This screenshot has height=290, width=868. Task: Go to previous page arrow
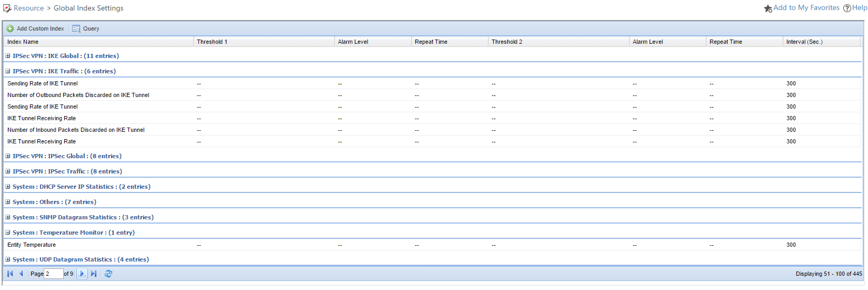tap(21, 274)
